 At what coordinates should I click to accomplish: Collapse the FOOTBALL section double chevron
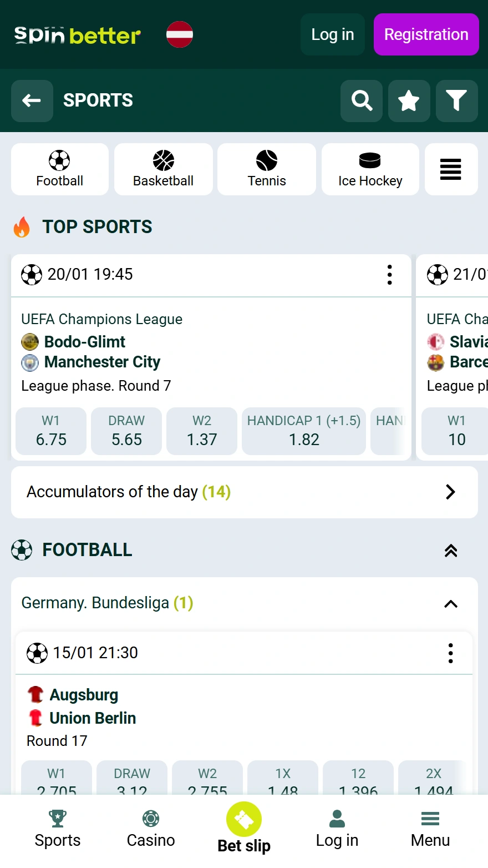[x=451, y=551]
